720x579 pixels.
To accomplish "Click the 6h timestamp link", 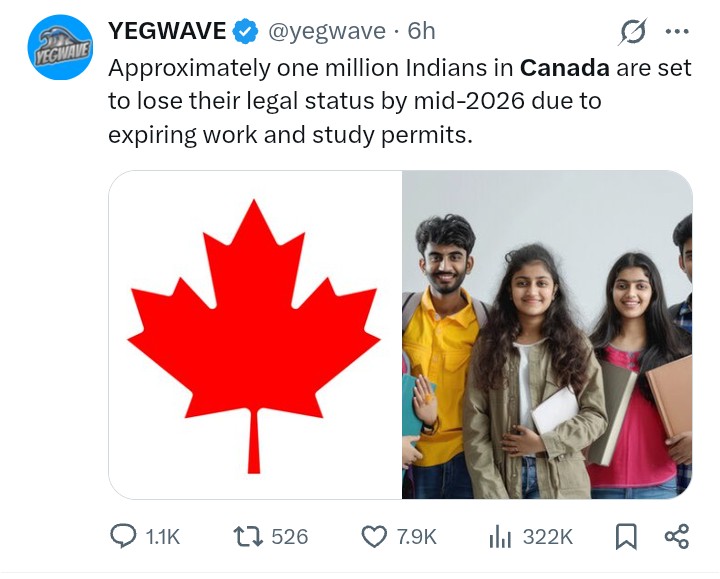I will 422,31.
